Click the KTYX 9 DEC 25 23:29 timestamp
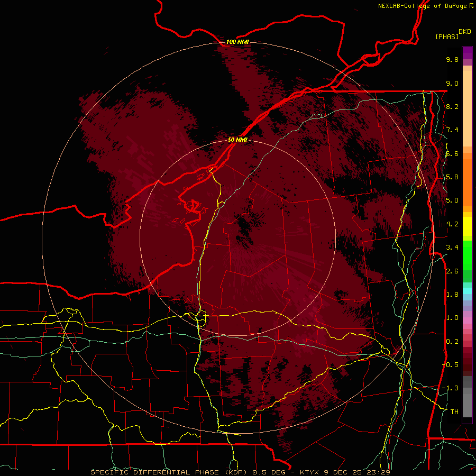 345,472
